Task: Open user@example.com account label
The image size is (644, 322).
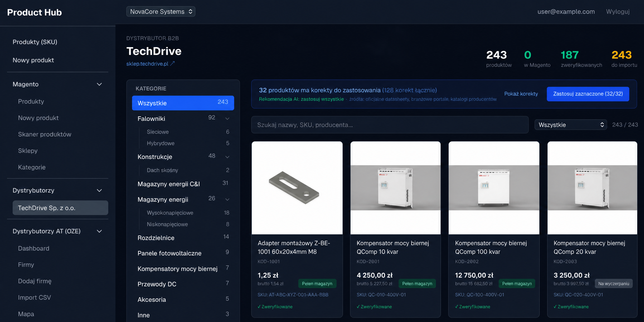Action: coord(566,11)
